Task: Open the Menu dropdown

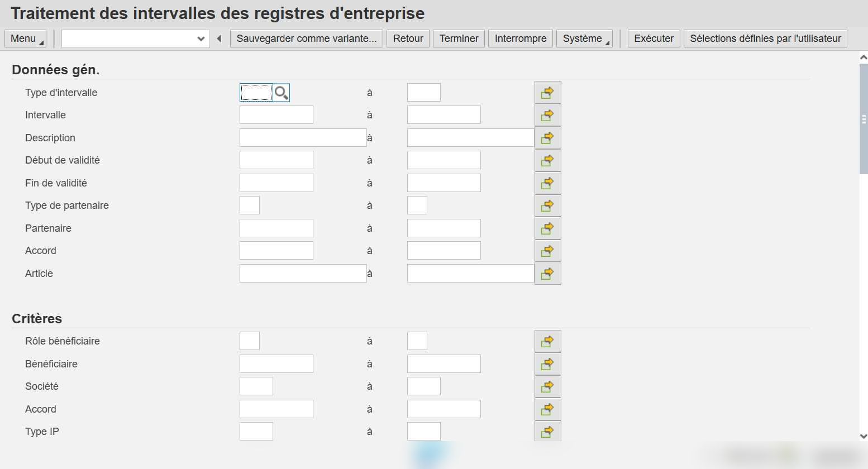Action: pyautogui.click(x=25, y=39)
